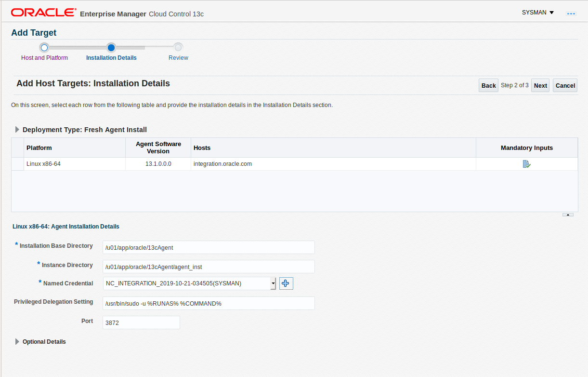Click the Next button
This screenshot has height=377, width=588.
click(x=540, y=85)
